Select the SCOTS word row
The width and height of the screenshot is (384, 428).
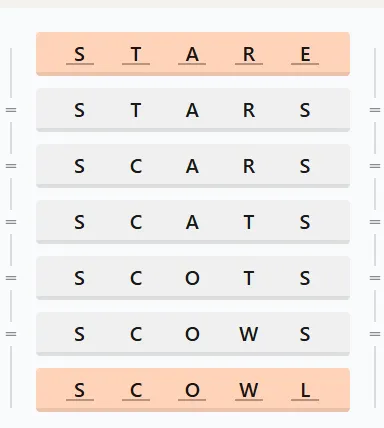pyautogui.click(x=193, y=278)
